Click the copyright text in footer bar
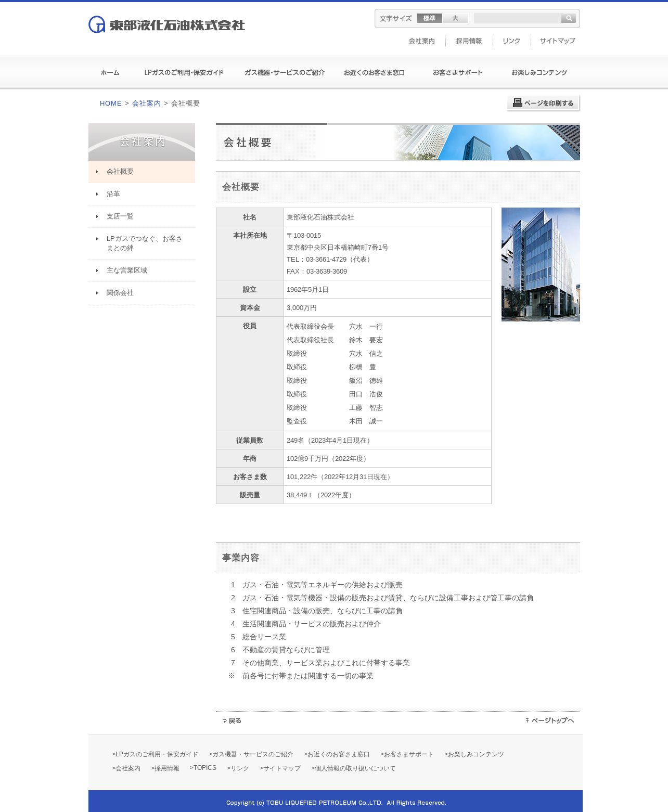668x812 pixels. [x=336, y=803]
